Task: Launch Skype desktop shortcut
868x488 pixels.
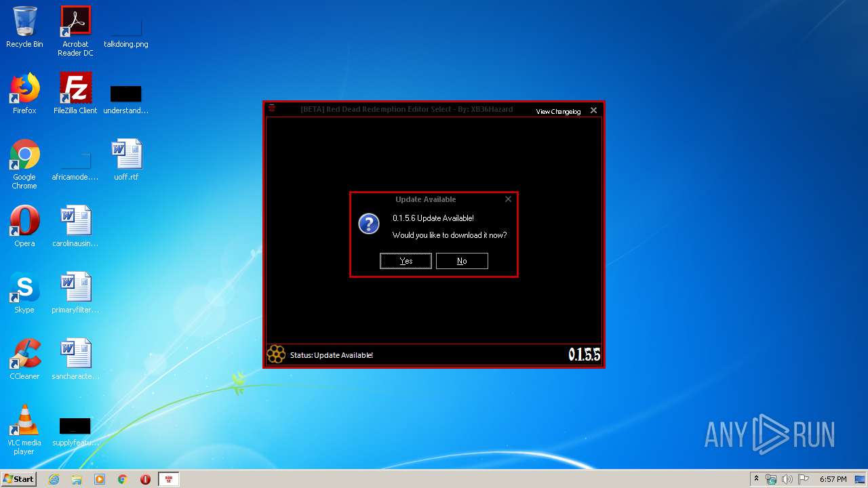Action: pos(24,293)
